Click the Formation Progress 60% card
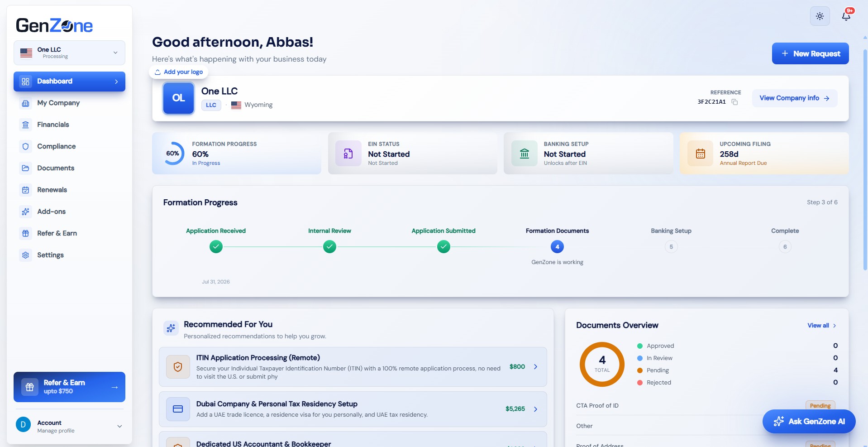Image resolution: width=868 pixels, height=447 pixels. [x=237, y=154]
